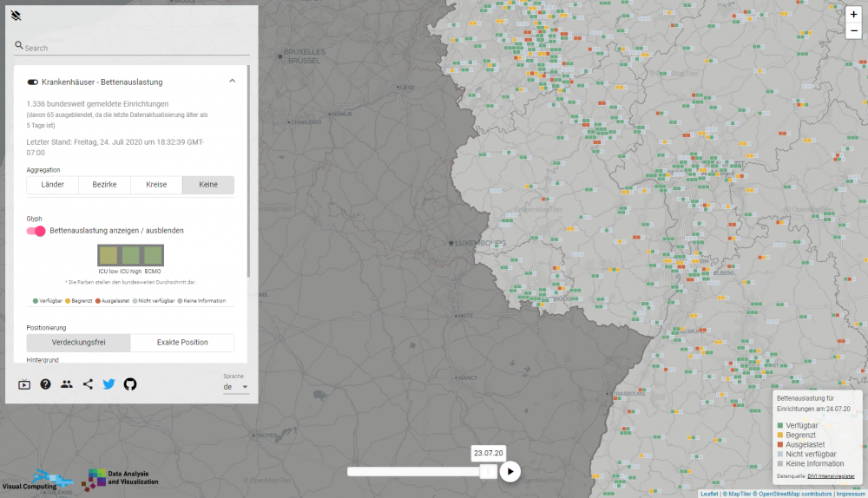Open the DIVI Intensivregister data source link
The height and width of the screenshot is (498, 868).
pyautogui.click(x=831, y=476)
